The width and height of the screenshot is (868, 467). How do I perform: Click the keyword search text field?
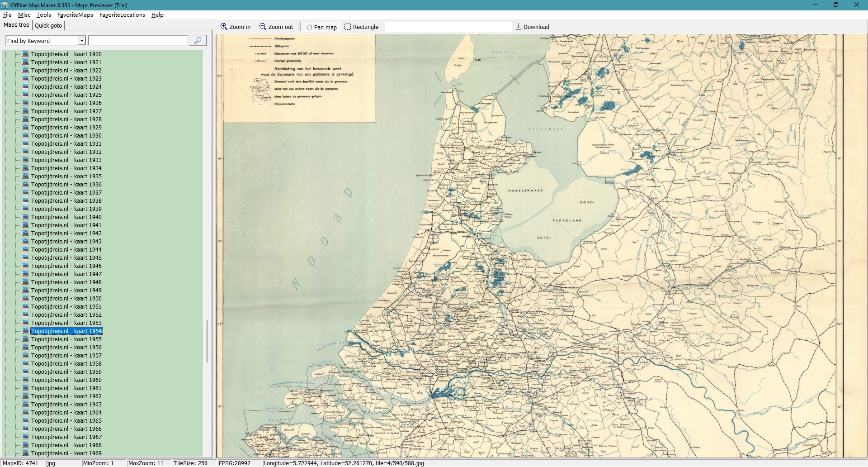pyautogui.click(x=138, y=41)
